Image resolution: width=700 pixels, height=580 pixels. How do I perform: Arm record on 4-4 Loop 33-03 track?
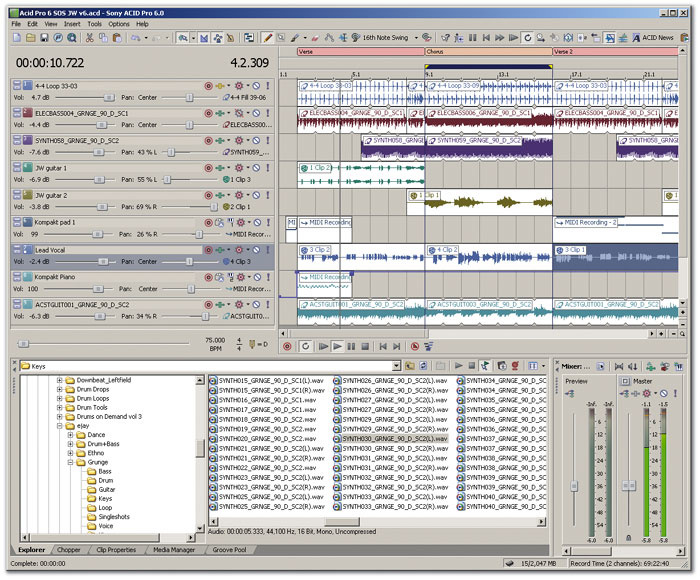point(208,86)
